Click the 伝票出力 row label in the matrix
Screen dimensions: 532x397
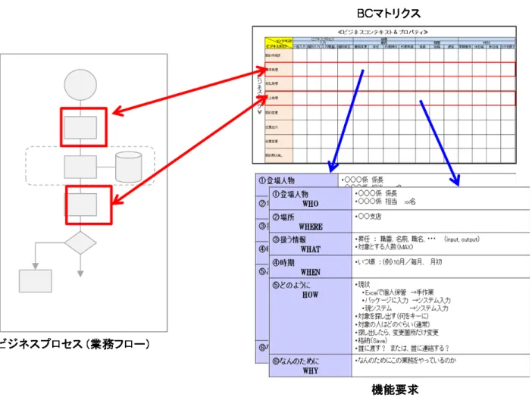(x=271, y=127)
